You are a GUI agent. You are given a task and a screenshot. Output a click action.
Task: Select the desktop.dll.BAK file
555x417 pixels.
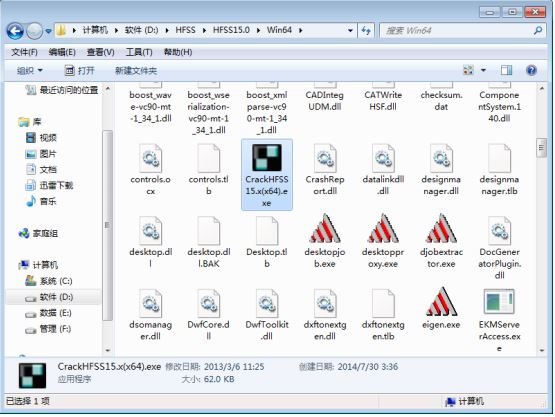click(x=208, y=242)
